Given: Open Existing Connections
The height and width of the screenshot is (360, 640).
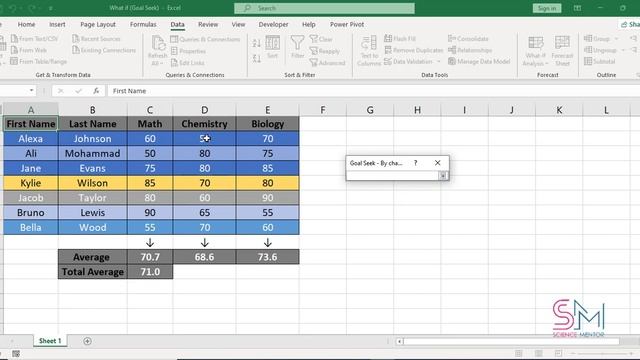Looking at the screenshot, I should (x=104, y=50).
